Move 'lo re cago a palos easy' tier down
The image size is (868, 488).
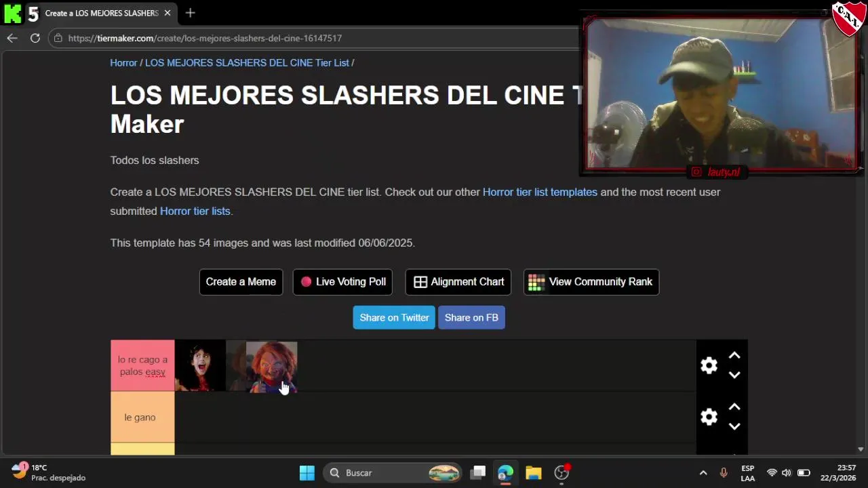tap(734, 375)
